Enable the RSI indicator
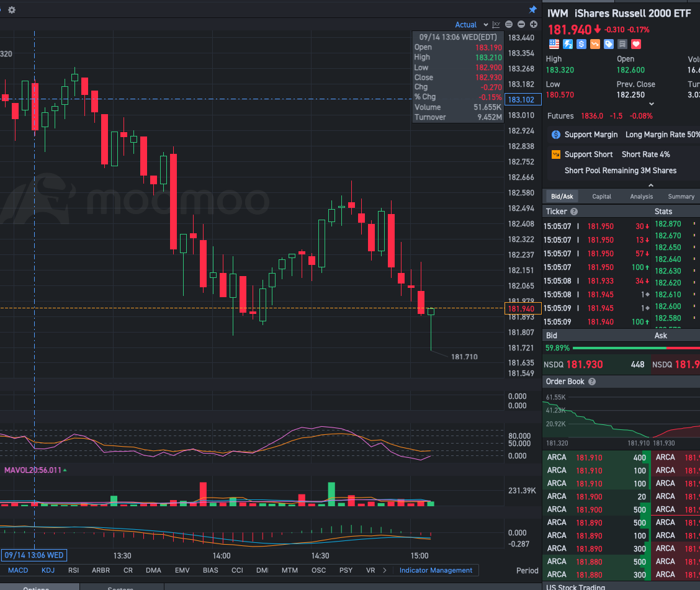Viewport: 700px width, 590px height. [73, 570]
